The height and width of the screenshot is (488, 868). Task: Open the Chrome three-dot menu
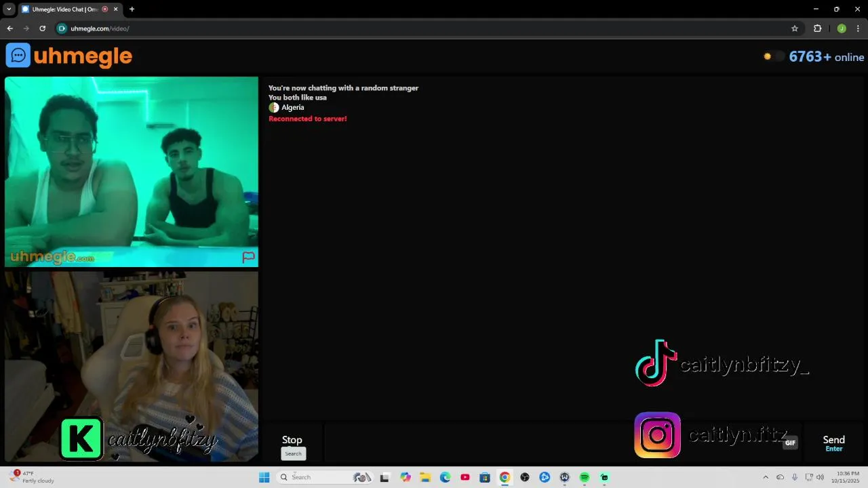(858, 28)
